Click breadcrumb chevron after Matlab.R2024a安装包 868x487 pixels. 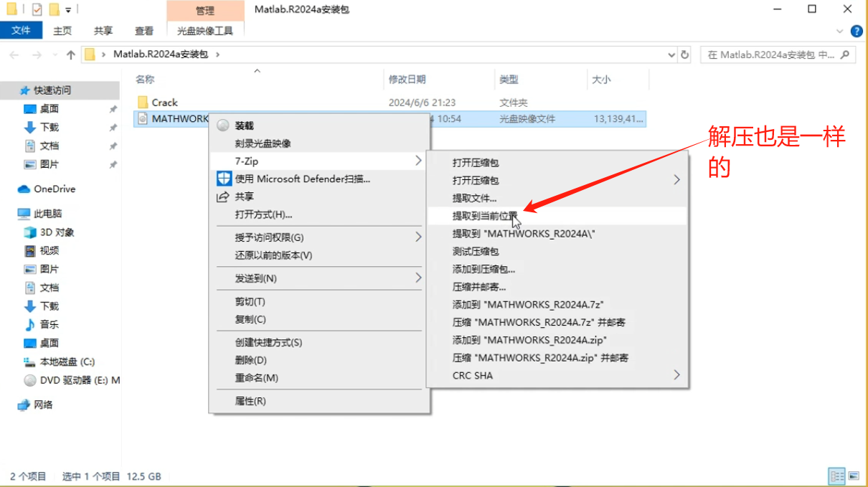click(x=217, y=54)
